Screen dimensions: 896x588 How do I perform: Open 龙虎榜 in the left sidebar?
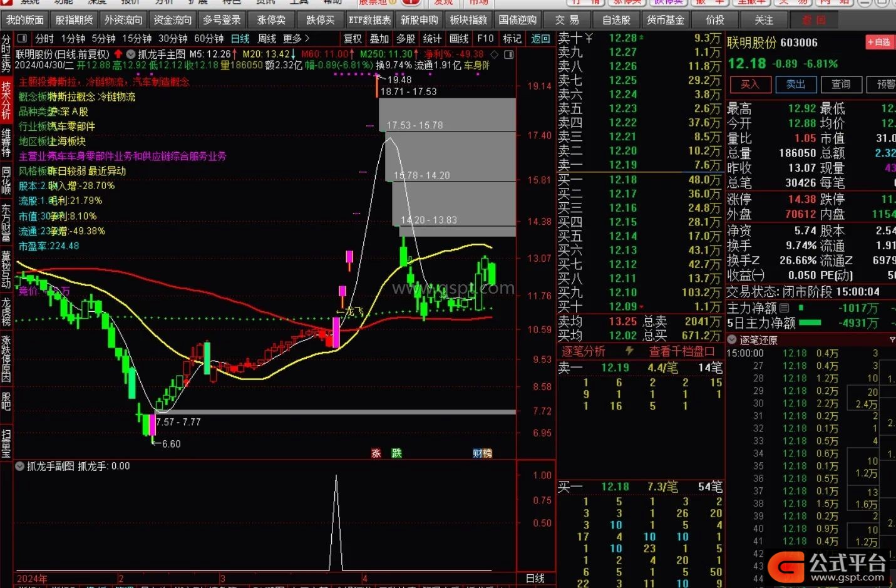pyautogui.click(x=6, y=312)
